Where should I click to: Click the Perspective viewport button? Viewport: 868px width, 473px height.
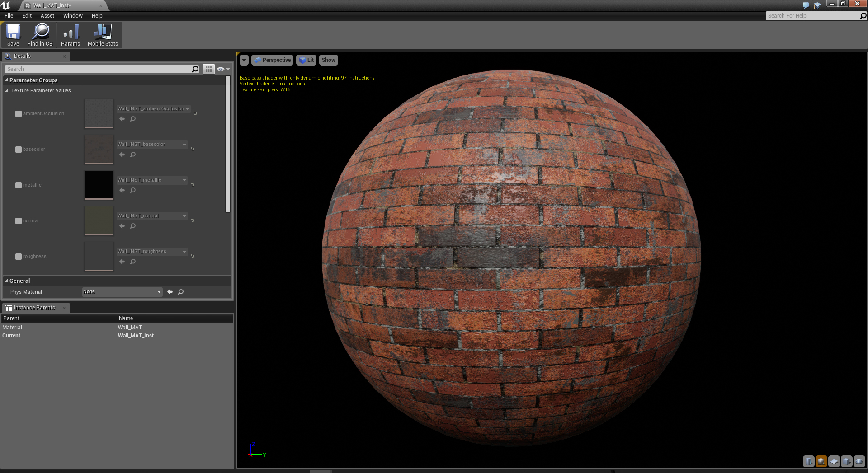[x=272, y=60]
